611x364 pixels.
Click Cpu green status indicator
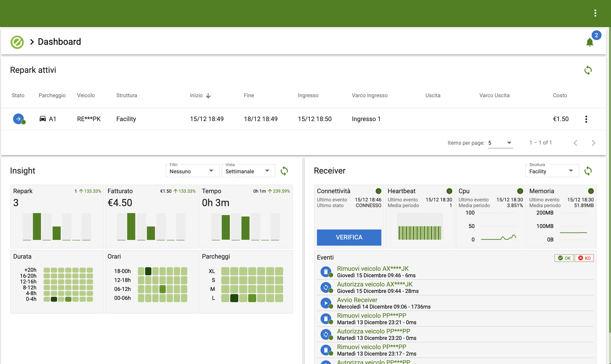click(x=520, y=191)
